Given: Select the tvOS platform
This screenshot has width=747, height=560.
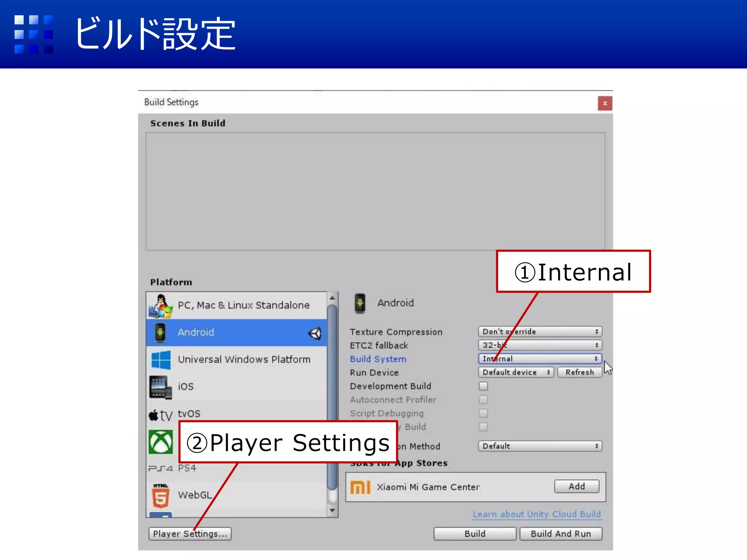Looking at the screenshot, I should coord(237,414).
